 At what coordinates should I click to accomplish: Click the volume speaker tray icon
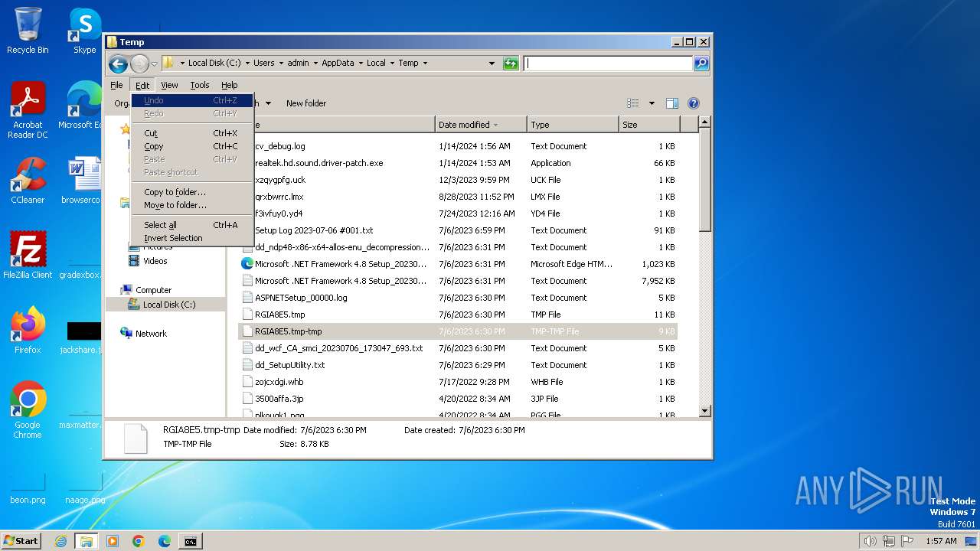pyautogui.click(x=870, y=541)
